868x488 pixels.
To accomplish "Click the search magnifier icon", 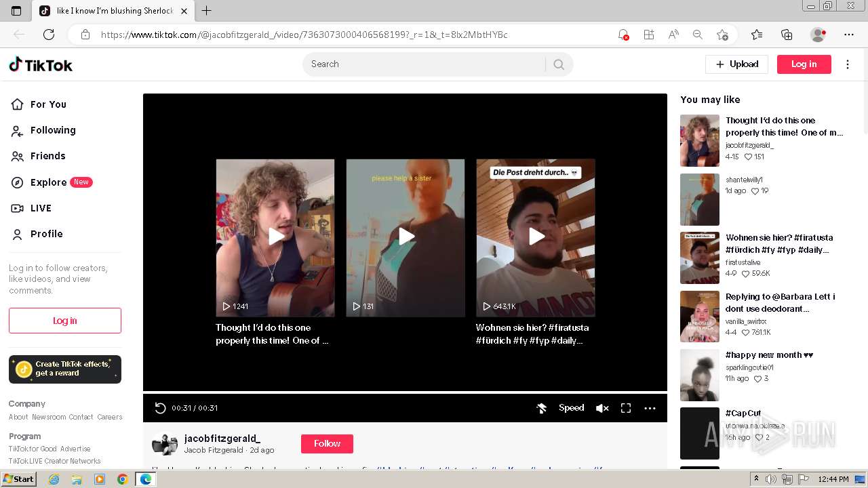I will click(559, 64).
